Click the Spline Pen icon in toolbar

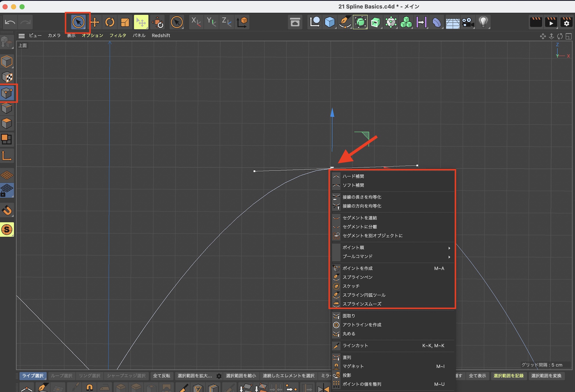pos(345,22)
